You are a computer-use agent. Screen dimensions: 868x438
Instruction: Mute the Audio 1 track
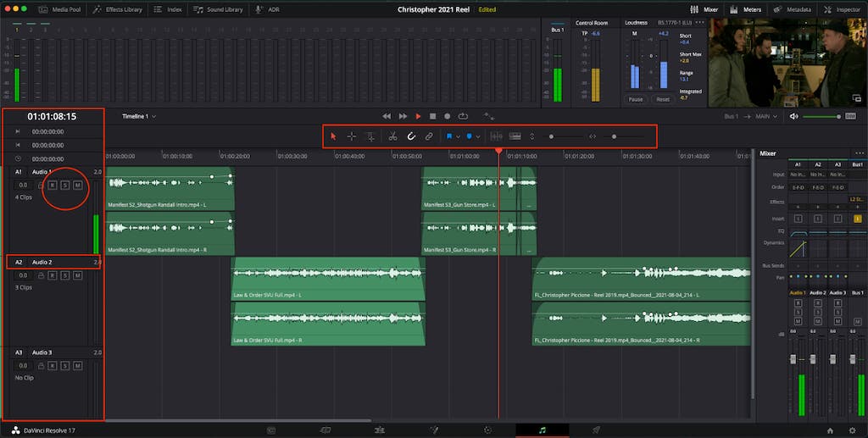[77, 185]
